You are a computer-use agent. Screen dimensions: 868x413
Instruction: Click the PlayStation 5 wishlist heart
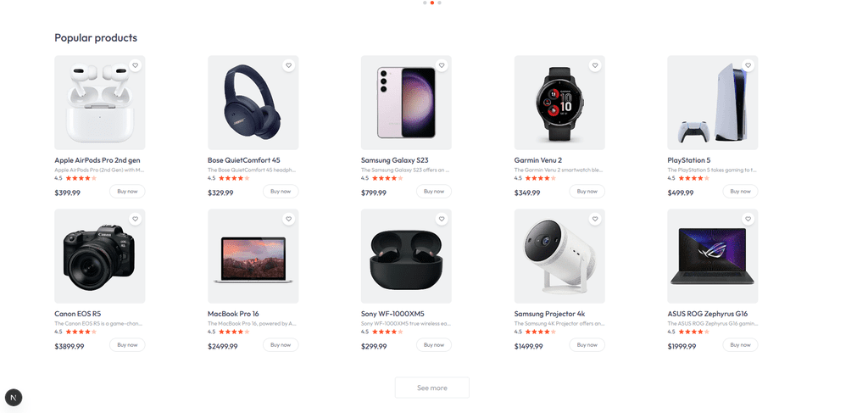(748, 65)
